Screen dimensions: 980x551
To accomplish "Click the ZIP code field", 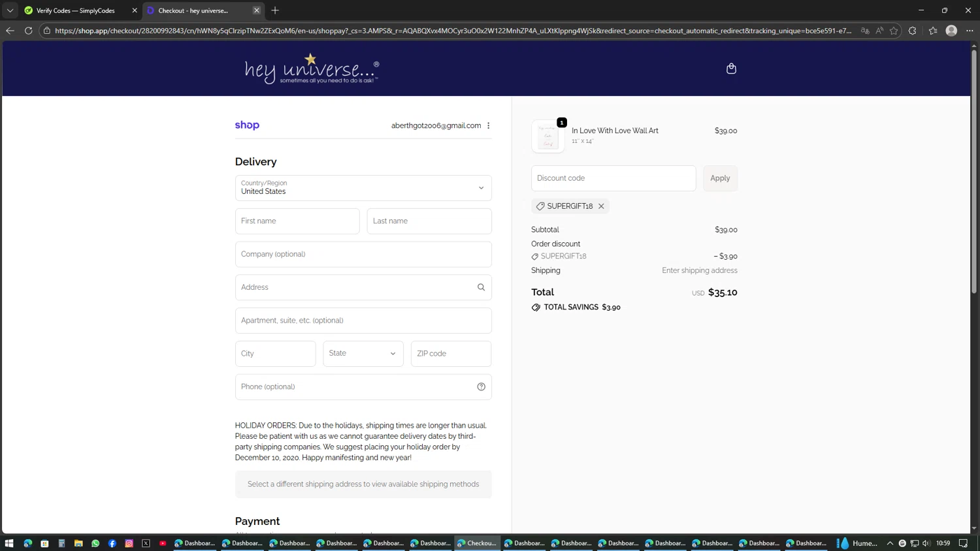I will (451, 353).
